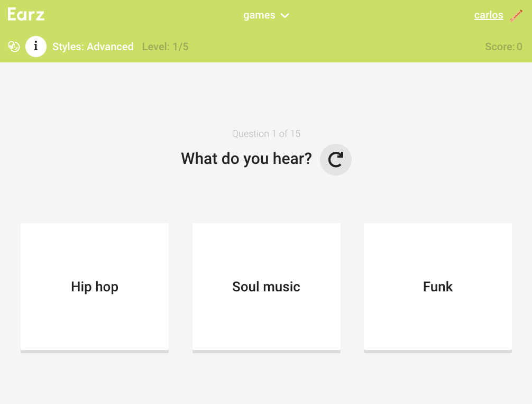
Task: Open the round info button
Action: click(36, 47)
